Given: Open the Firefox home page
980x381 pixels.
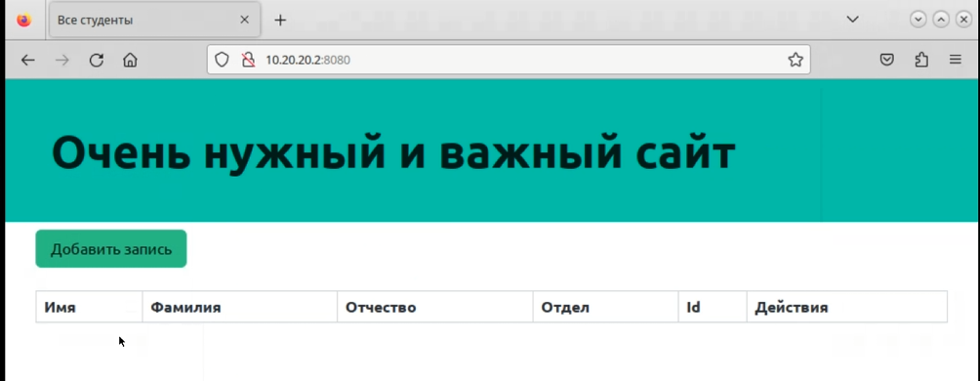Looking at the screenshot, I should click(130, 60).
